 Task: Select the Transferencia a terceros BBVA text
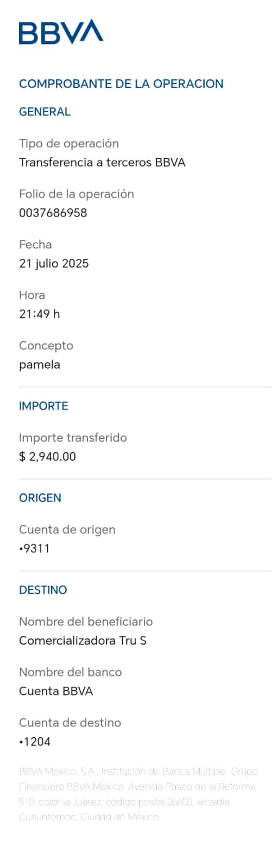click(102, 162)
